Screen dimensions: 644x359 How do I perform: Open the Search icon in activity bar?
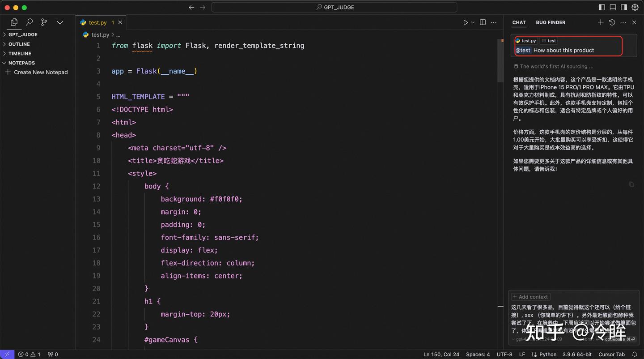coord(29,21)
